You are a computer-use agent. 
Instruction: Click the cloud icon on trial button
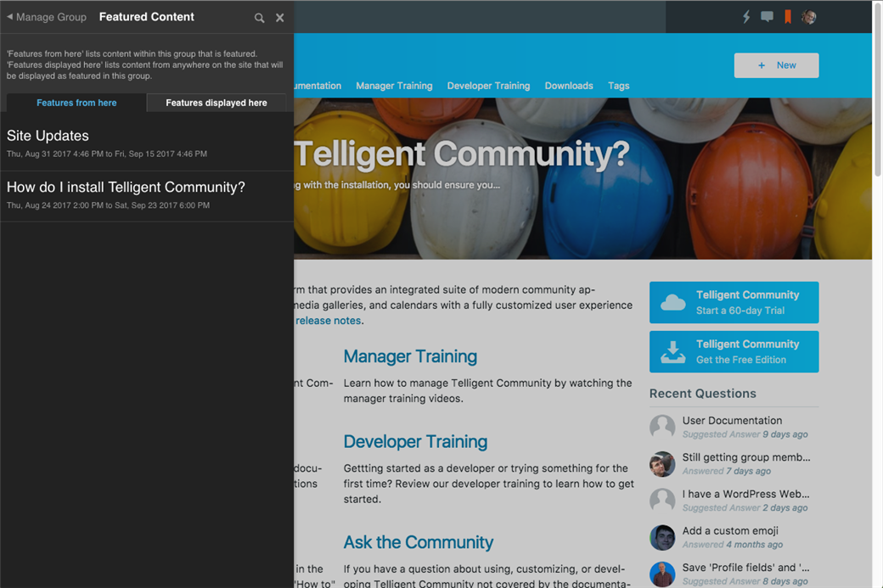click(x=673, y=303)
